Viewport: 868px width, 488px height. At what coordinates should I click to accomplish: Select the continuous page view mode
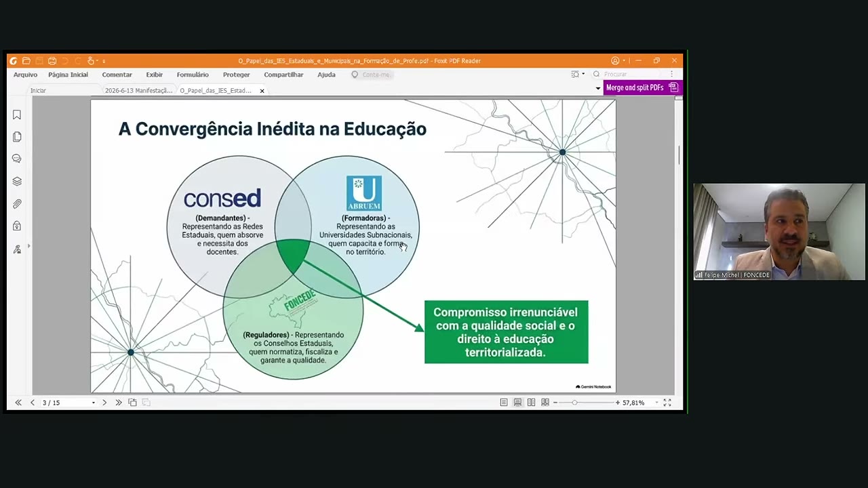[517, 403]
